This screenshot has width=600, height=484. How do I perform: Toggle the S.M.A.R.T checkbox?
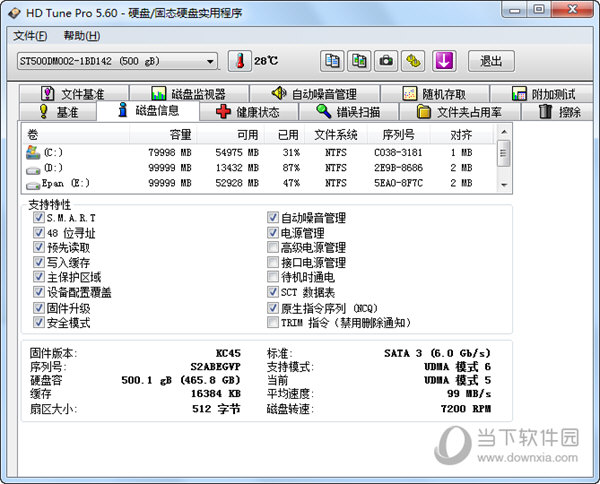tap(38, 218)
